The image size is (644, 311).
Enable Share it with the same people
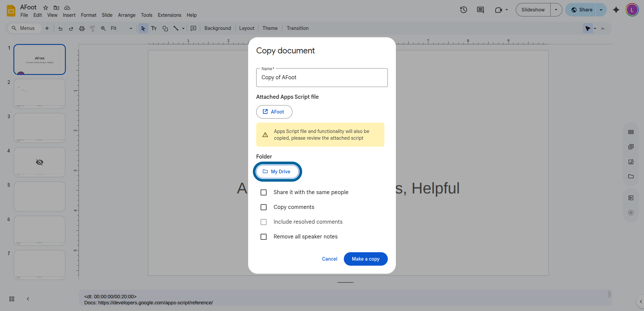264,192
